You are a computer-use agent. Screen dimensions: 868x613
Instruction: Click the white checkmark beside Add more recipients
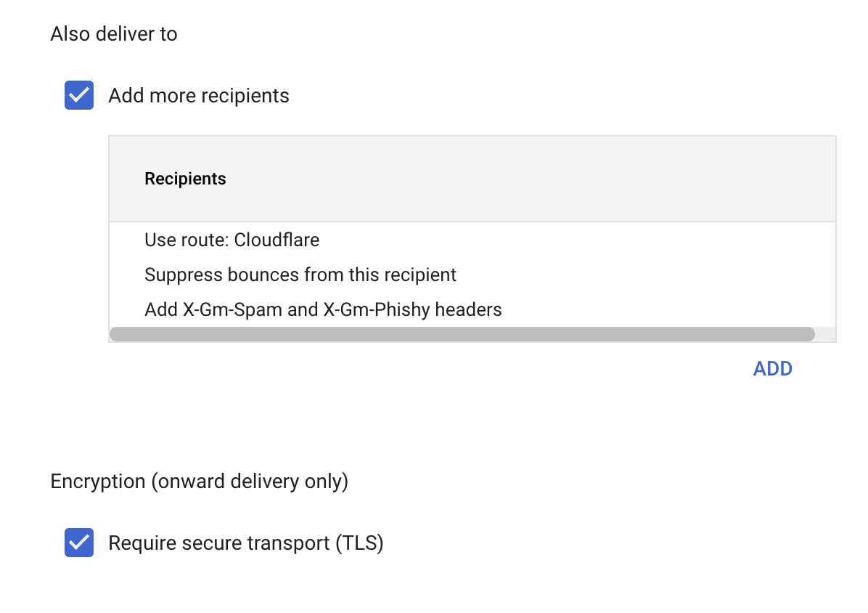click(x=79, y=95)
